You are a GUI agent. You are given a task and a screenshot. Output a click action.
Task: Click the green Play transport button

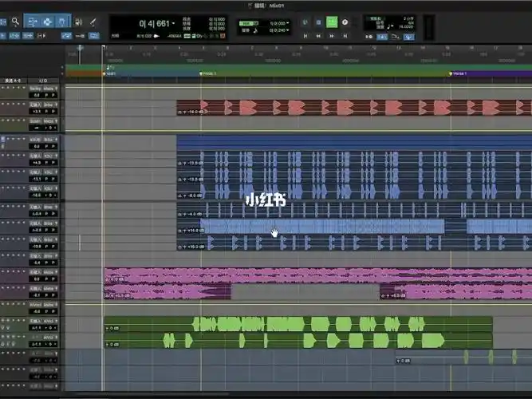click(x=332, y=22)
